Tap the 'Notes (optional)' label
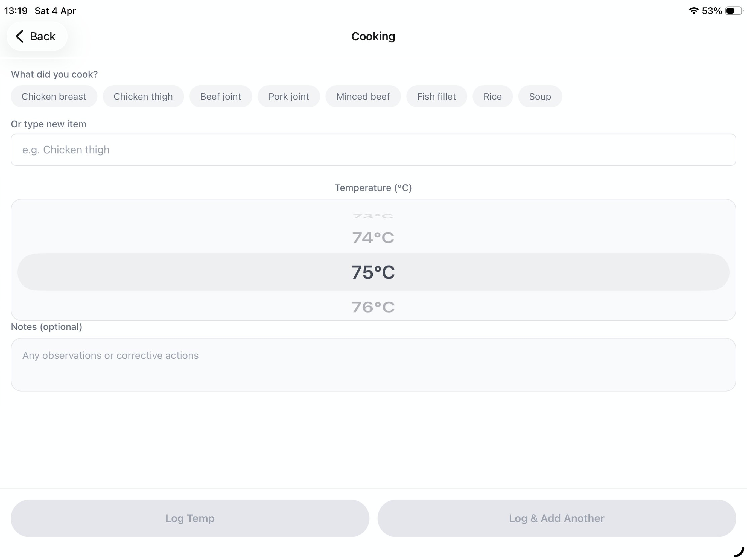Screen dimensions: 747x560 (x=46, y=327)
